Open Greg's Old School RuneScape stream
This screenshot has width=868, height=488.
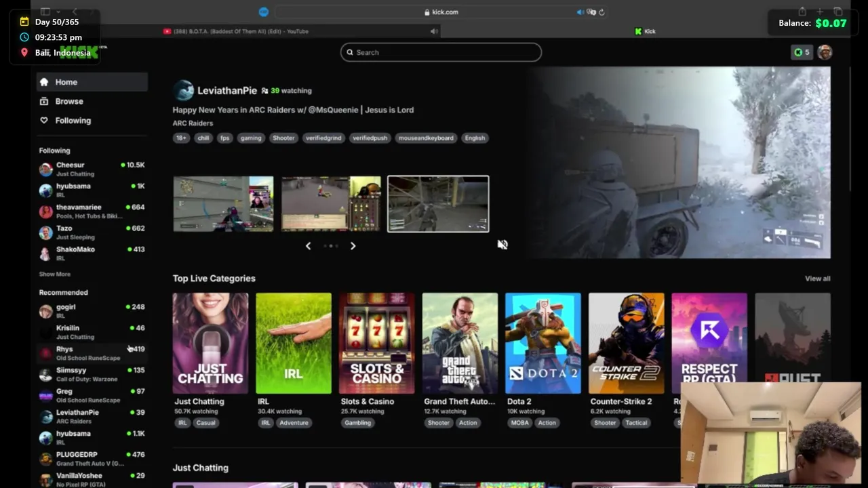point(92,395)
